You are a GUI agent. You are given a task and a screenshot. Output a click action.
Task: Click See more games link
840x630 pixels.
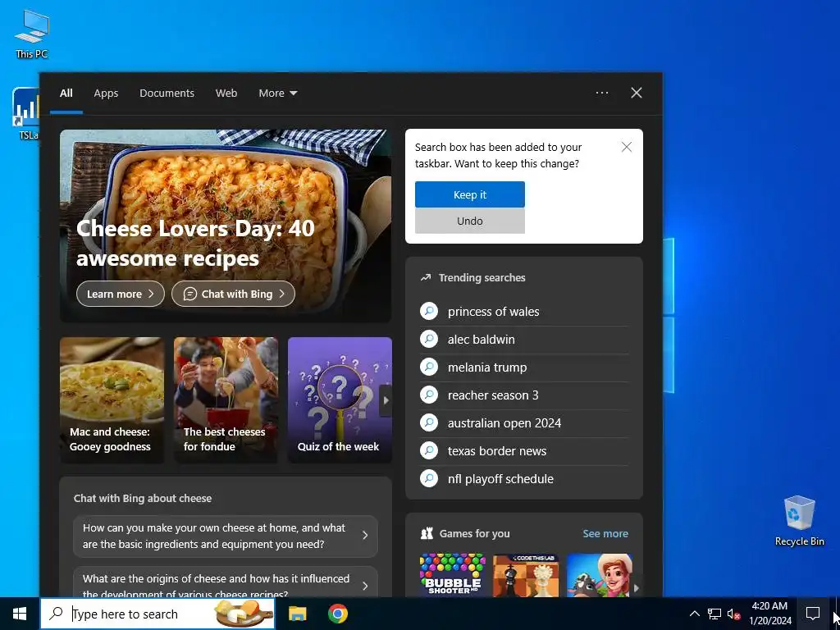point(605,533)
